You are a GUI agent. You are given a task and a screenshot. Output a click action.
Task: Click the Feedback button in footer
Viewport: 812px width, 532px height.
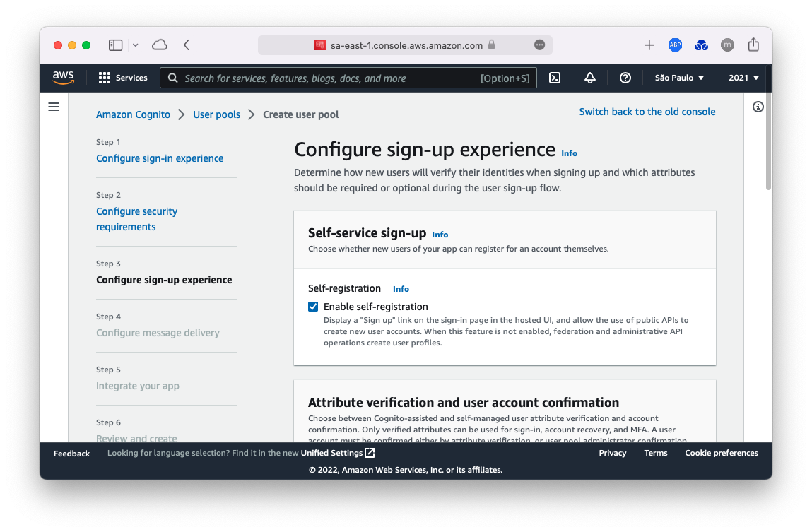point(71,454)
